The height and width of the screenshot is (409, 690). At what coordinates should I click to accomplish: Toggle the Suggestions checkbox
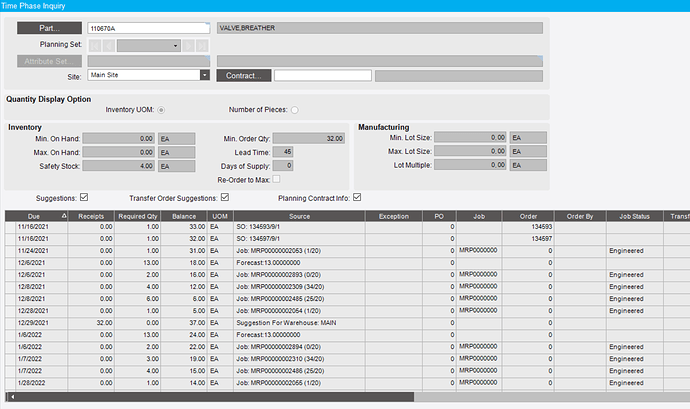[x=84, y=197]
